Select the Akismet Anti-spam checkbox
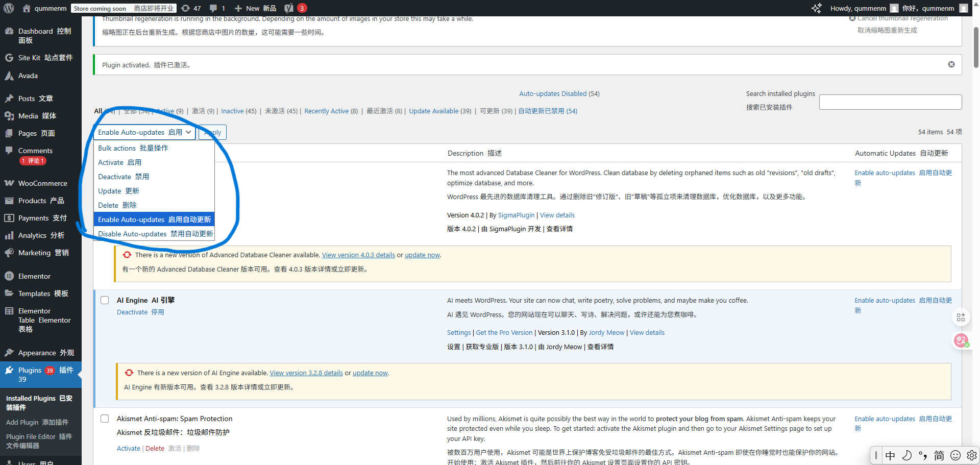 tap(105, 418)
